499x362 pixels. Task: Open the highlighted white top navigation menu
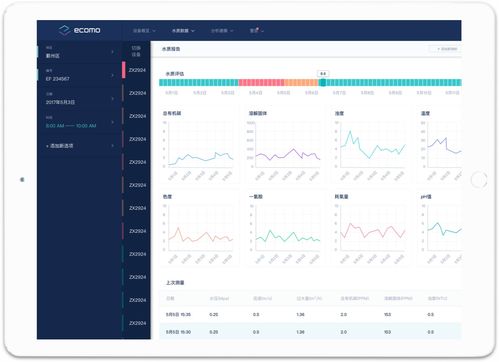pos(183,31)
